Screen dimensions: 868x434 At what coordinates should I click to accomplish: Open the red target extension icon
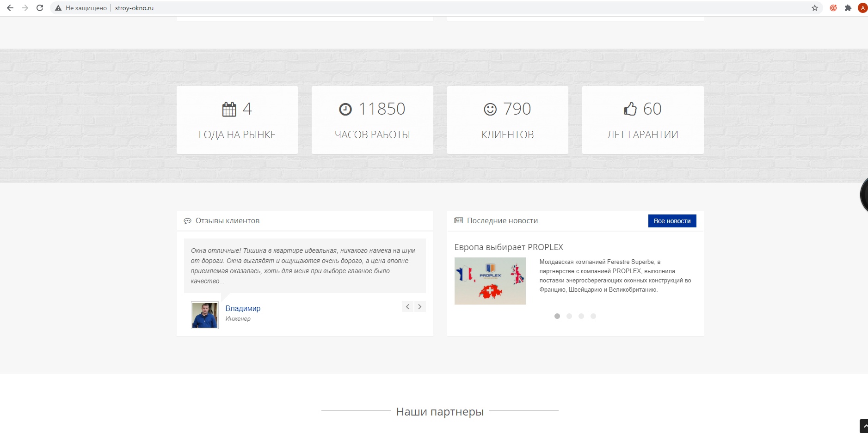833,8
